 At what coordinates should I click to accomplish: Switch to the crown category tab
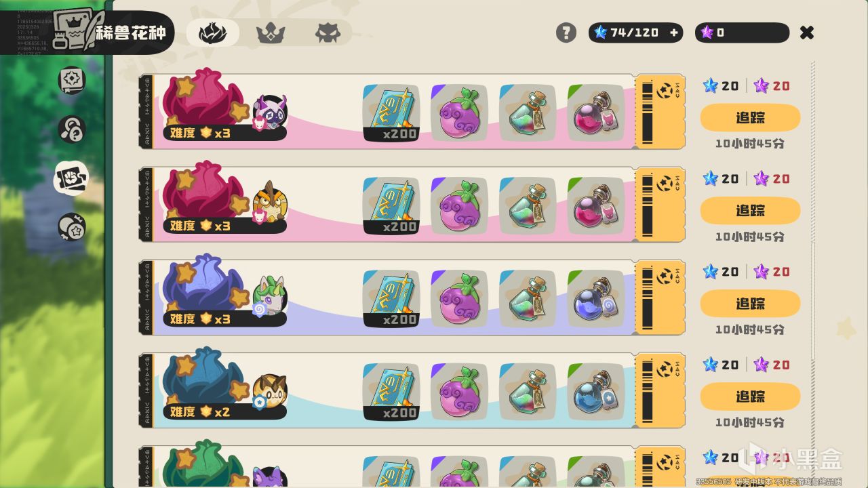tap(271, 33)
